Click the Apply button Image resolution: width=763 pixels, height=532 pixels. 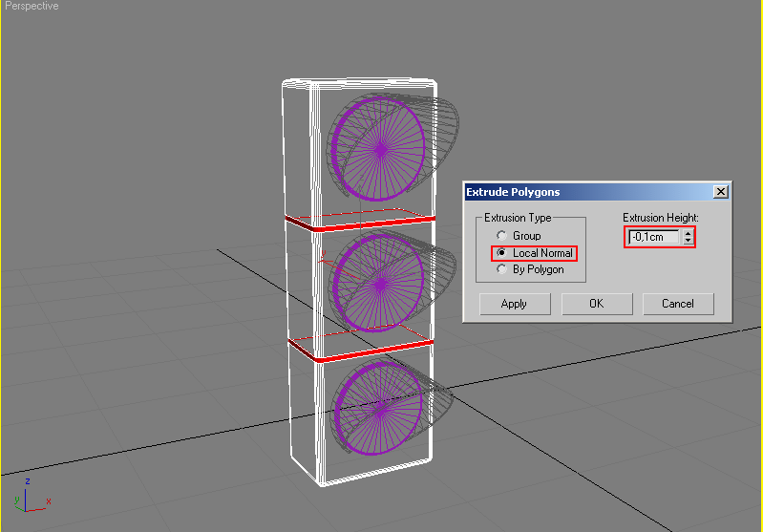pos(515,304)
